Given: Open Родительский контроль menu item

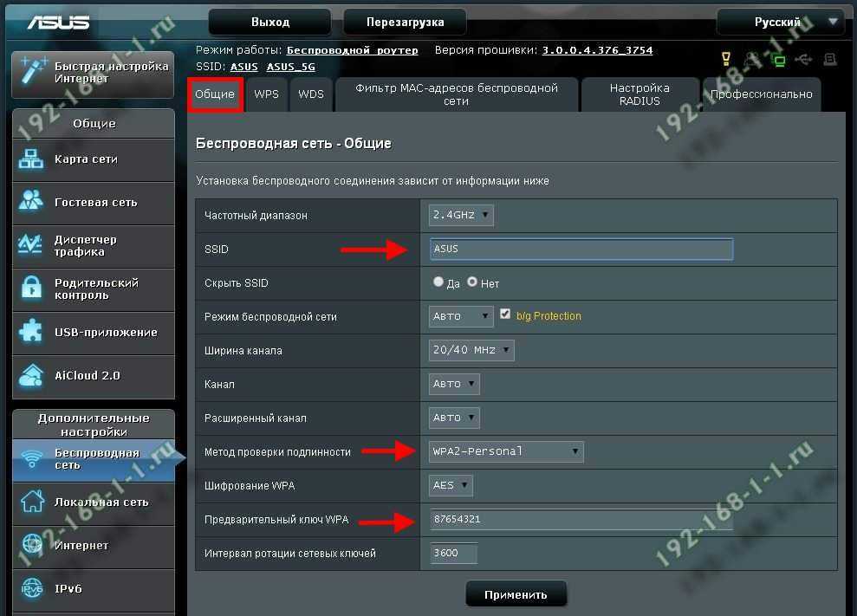Looking at the screenshot, I should pyautogui.click(x=94, y=289).
